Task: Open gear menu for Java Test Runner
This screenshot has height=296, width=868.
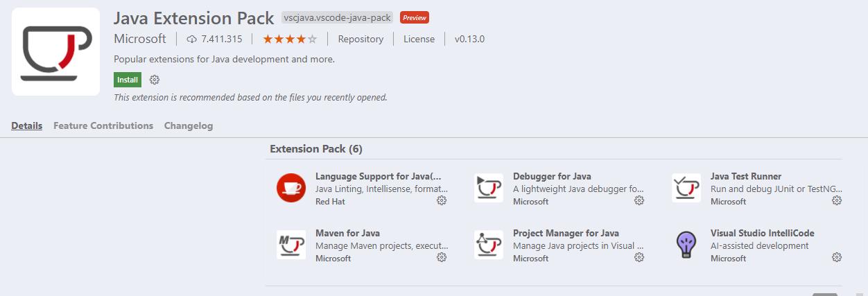Action: point(837,200)
